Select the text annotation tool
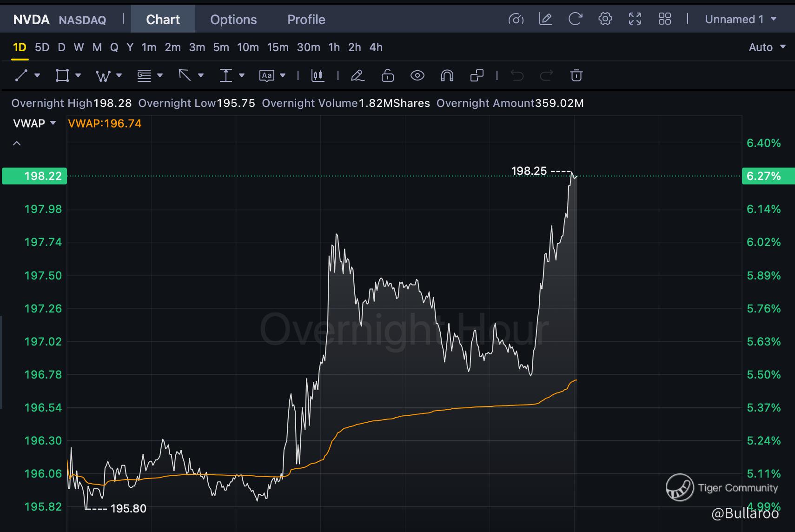The image size is (795, 532). [x=266, y=75]
